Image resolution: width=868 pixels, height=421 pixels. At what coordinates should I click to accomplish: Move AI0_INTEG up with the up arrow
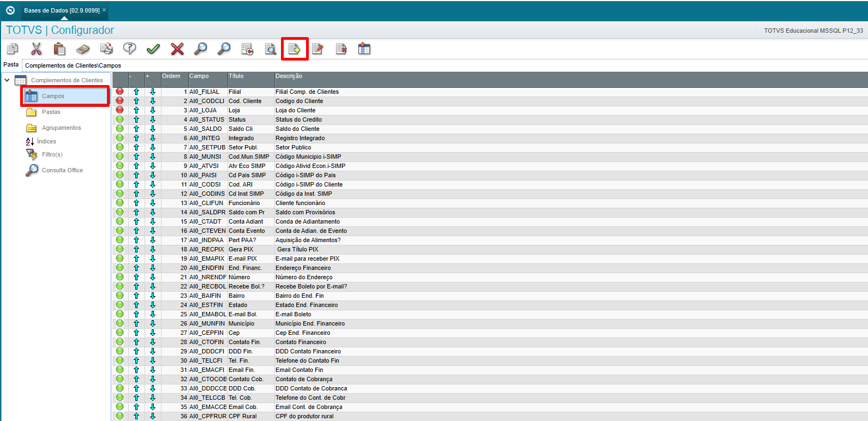136,138
